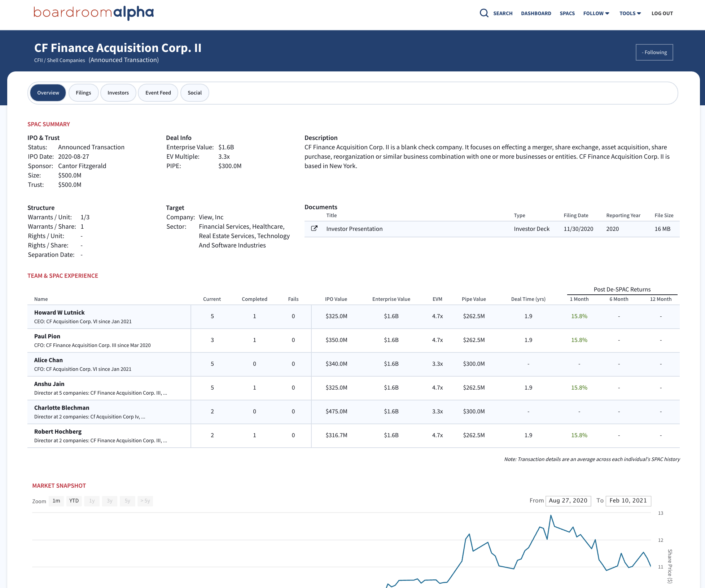Screen dimensions: 705x588
Task: Open Howard W Lutnick's profile
Action: click(59, 312)
